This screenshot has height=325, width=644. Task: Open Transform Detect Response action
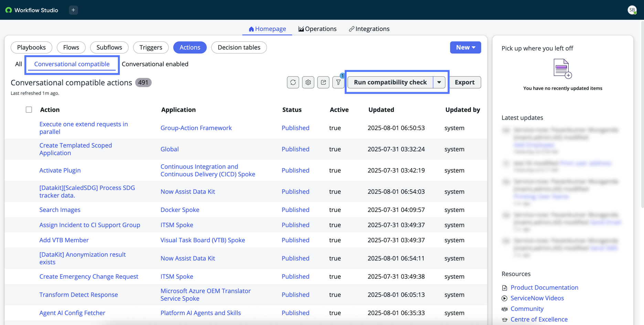pos(78,295)
